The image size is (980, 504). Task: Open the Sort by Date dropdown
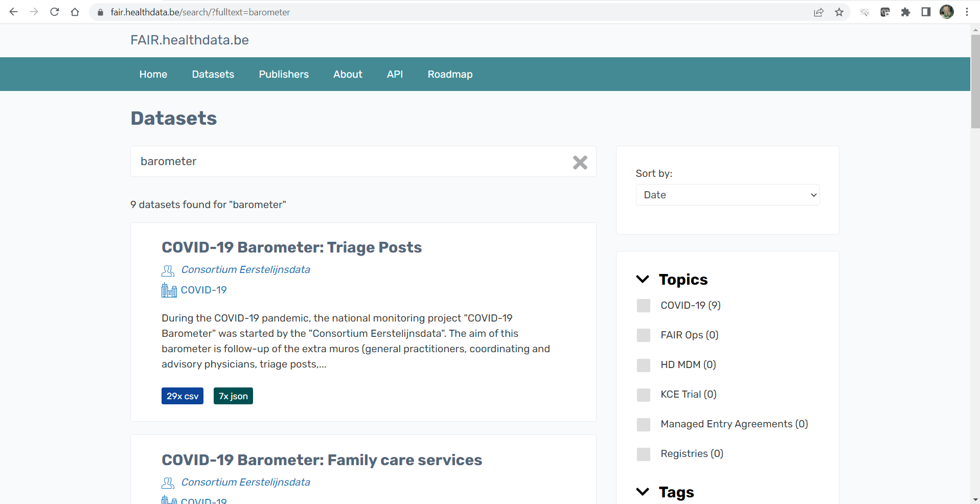[x=727, y=195]
